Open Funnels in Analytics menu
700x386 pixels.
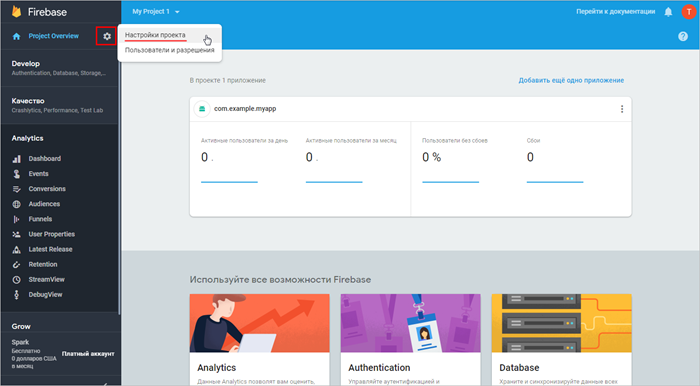(x=40, y=219)
